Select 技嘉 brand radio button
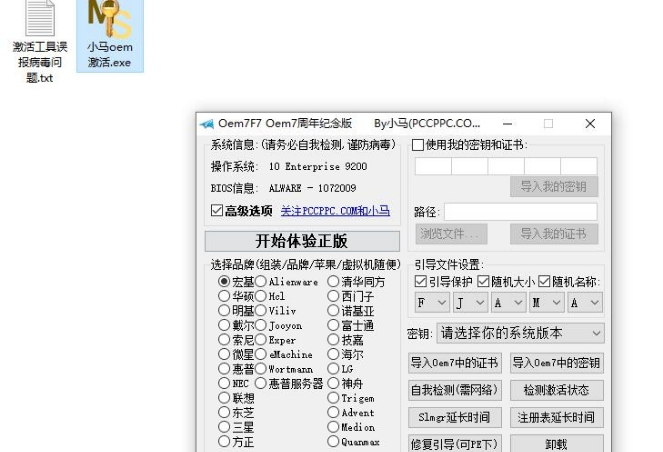 [x=333, y=340]
